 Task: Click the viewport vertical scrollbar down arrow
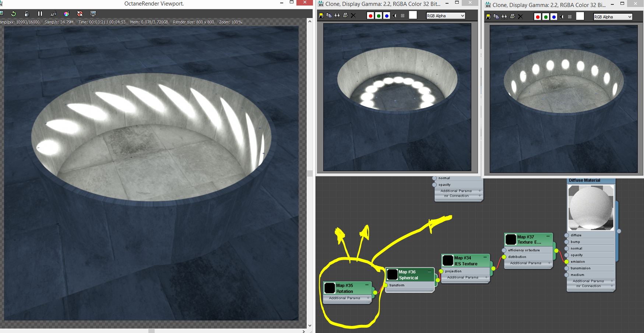[310, 325]
